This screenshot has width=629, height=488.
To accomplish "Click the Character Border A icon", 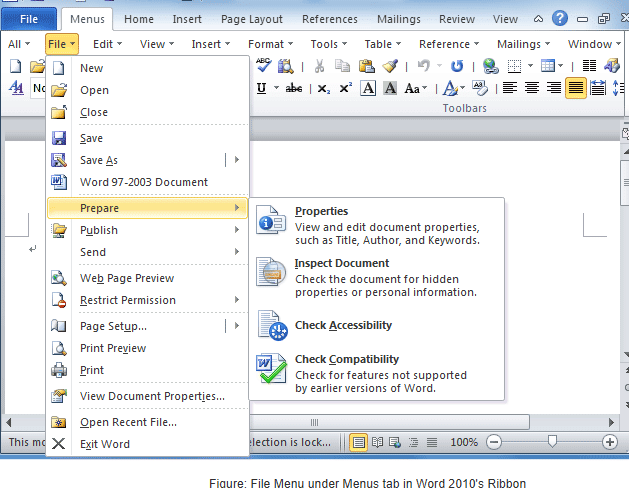I will pyautogui.click(x=368, y=88).
